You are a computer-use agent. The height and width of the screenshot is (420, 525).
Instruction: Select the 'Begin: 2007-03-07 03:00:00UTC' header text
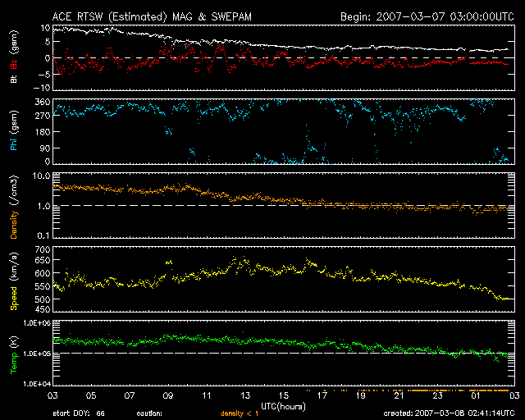(x=427, y=16)
